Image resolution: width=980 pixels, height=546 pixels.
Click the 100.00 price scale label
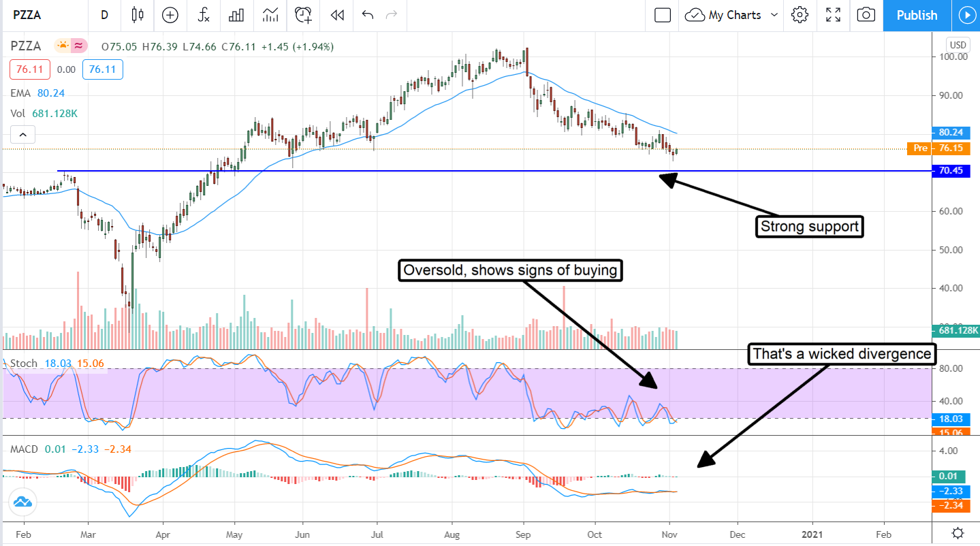coord(953,57)
